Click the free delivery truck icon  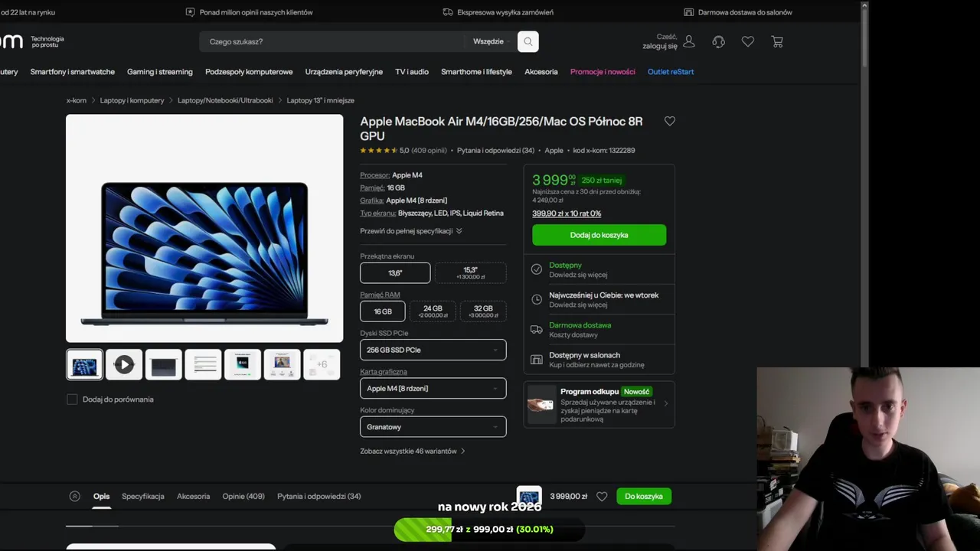click(x=537, y=329)
